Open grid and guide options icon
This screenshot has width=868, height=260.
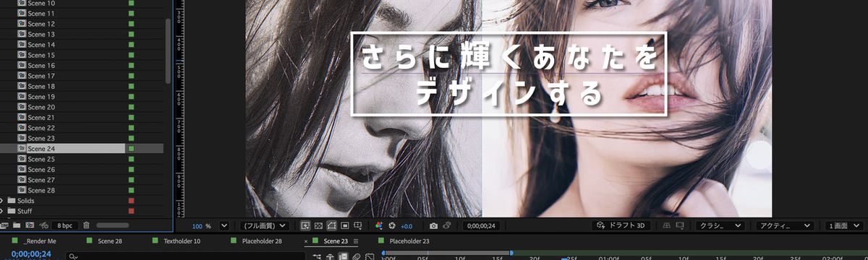[x=358, y=225]
